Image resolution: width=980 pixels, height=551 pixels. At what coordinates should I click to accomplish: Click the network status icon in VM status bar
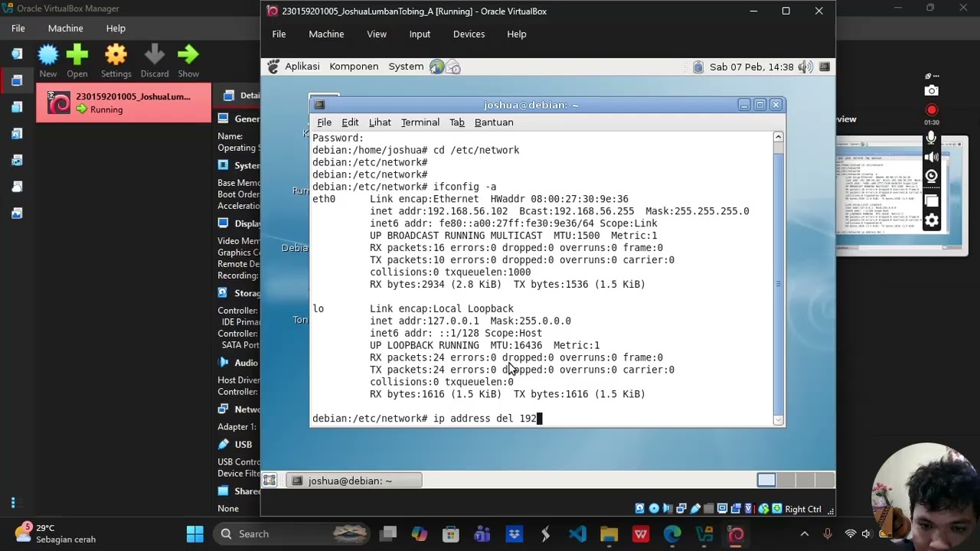pyautogui.click(x=681, y=509)
